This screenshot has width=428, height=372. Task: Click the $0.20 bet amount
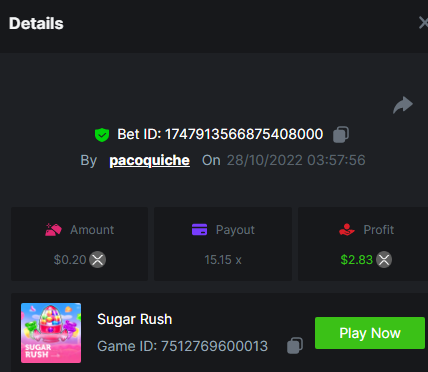point(70,260)
